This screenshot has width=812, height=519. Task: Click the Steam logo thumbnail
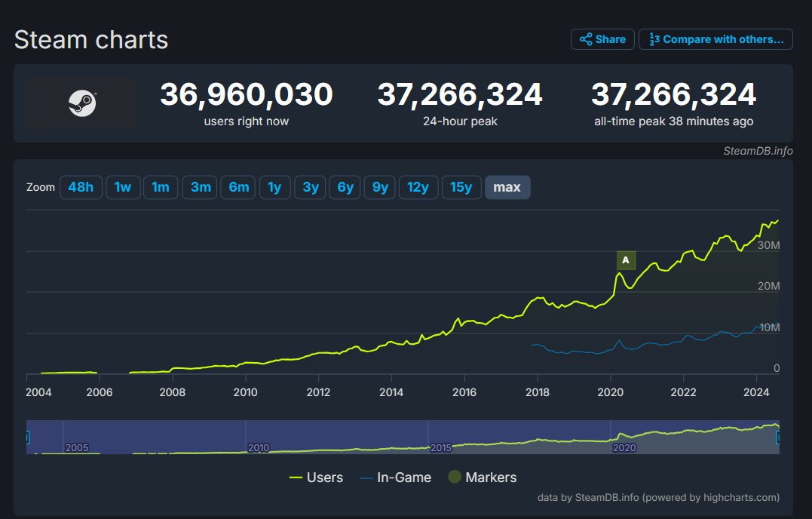83,103
